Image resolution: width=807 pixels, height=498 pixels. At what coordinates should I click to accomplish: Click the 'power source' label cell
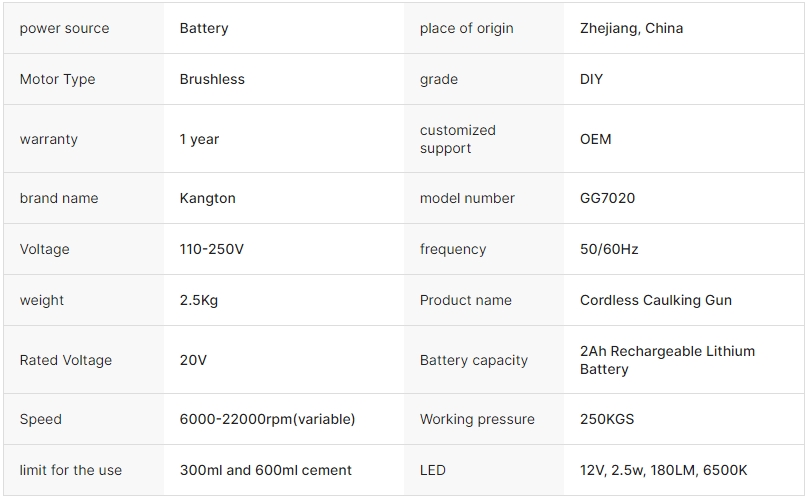click(x=64, y=28)
